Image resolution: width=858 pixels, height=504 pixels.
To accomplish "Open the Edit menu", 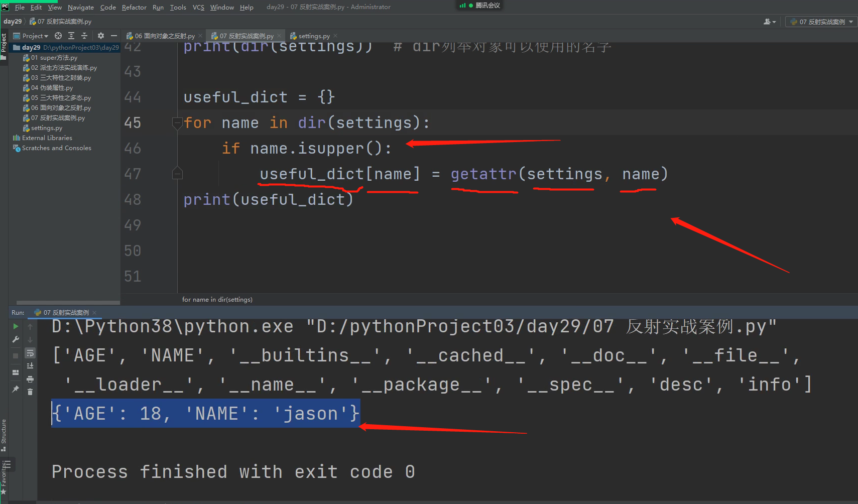I will (x=36, y=7).
